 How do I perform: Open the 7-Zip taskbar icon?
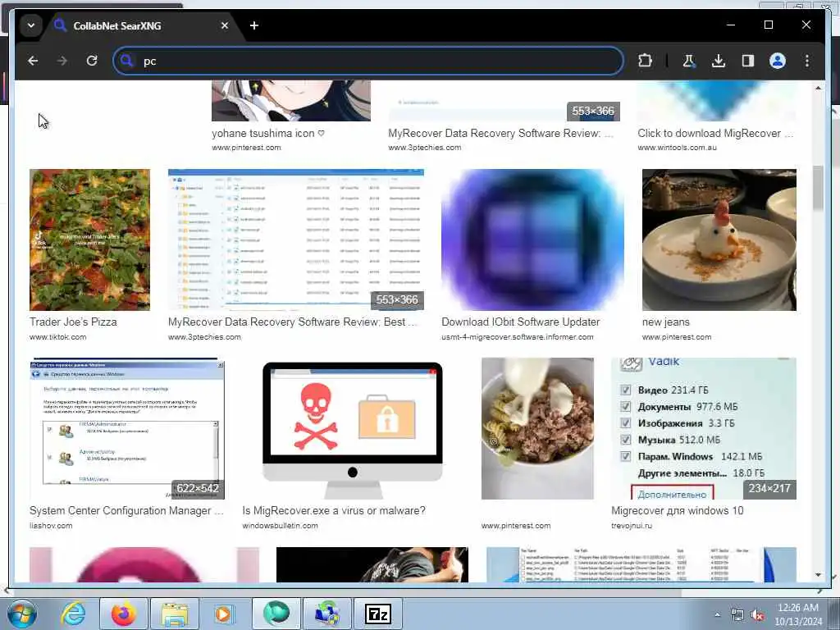pos(378,614)
